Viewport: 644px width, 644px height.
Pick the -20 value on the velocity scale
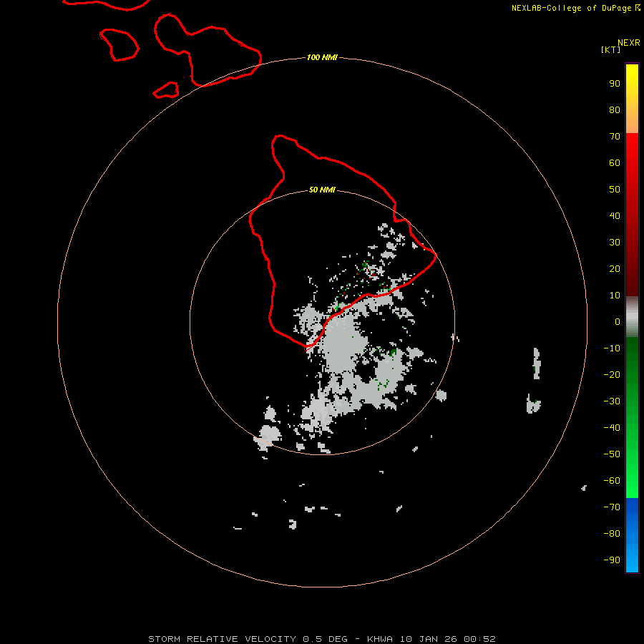click(612, 375)
